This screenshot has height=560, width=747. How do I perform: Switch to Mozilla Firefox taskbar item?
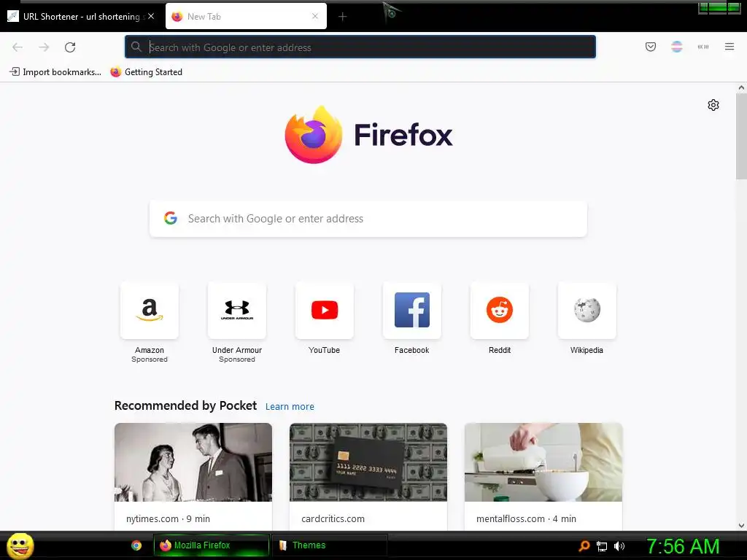pos(212,545)
